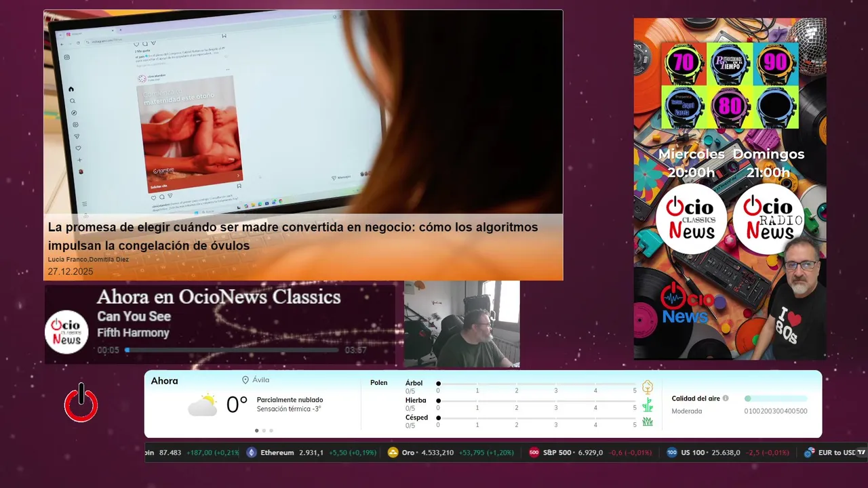Click Miercoles 20:00h schedule text
This screenshot has width=868, height=488.
(691, 163)
